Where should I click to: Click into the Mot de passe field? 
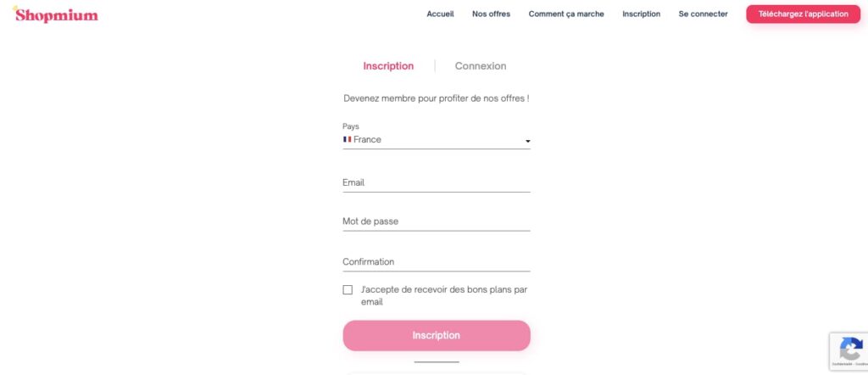pyautogui.click(x=436, y=221)
